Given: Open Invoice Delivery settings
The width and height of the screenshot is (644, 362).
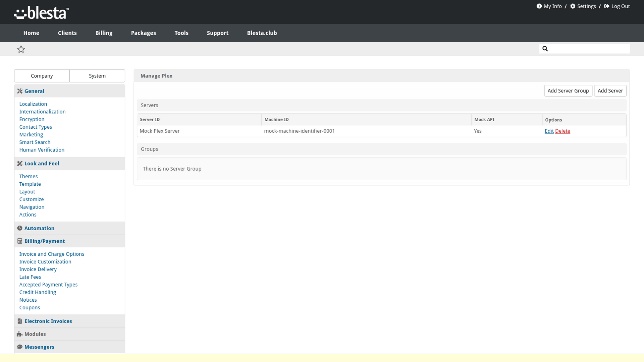Looking at the screenshot, I should click(38, 269).
